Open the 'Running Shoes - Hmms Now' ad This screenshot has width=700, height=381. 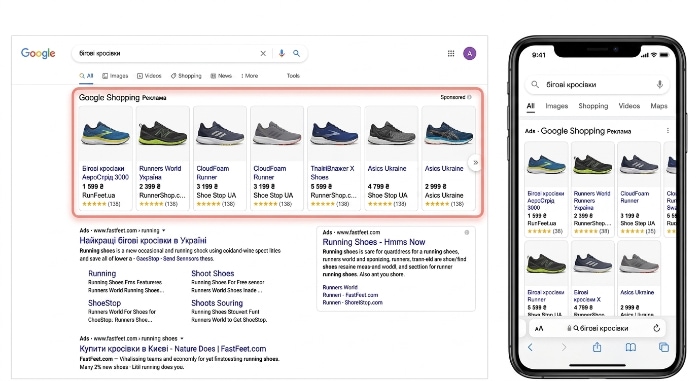(374, 242)
